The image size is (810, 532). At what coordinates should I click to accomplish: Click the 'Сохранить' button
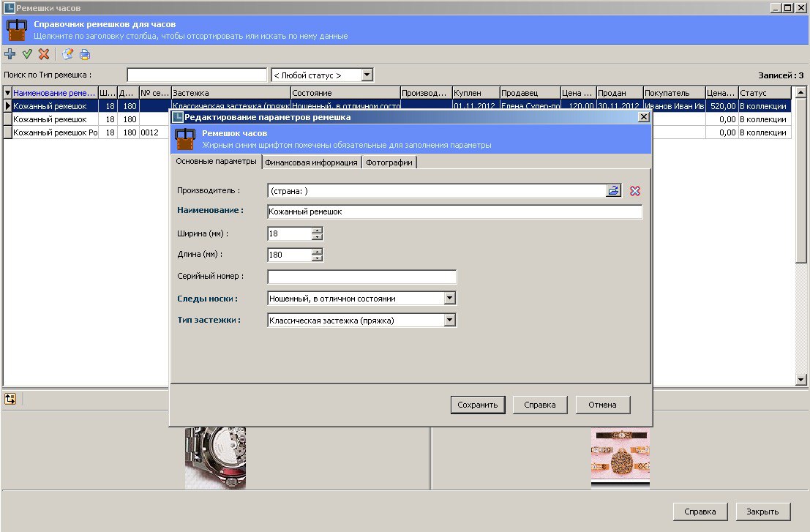click(x=477, y=405)
